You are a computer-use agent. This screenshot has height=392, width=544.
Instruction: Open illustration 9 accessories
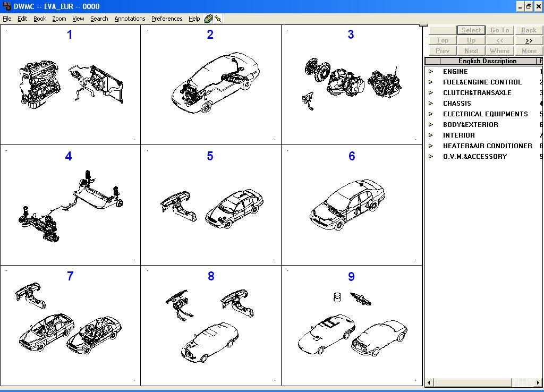[352, 326]
